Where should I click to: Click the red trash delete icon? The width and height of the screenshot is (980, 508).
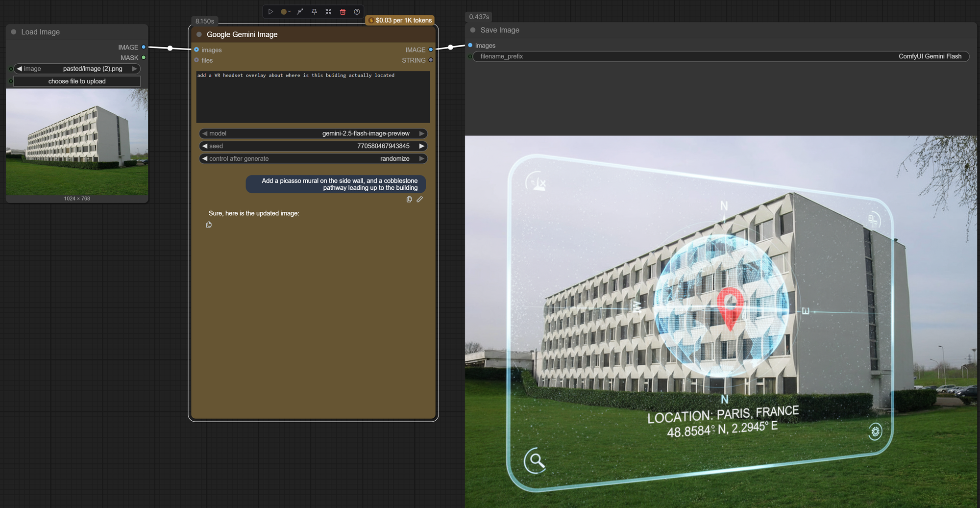(x=343, y=12)
